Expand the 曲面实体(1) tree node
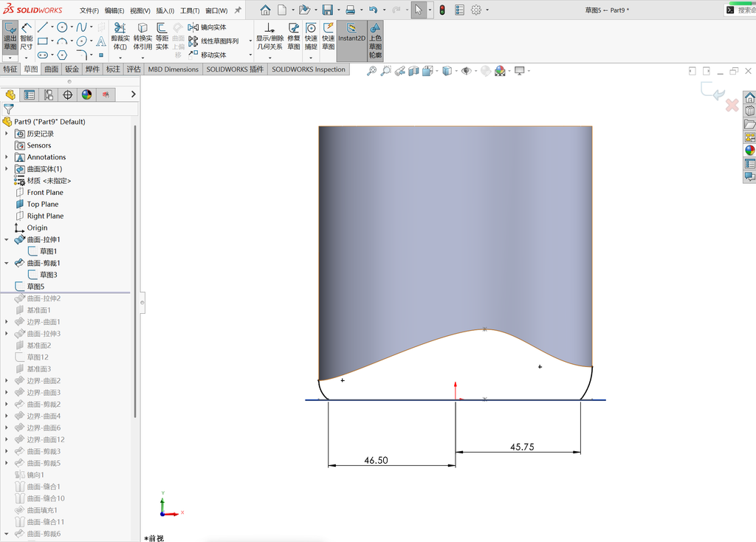756x542 pixels. coord(6,169)
